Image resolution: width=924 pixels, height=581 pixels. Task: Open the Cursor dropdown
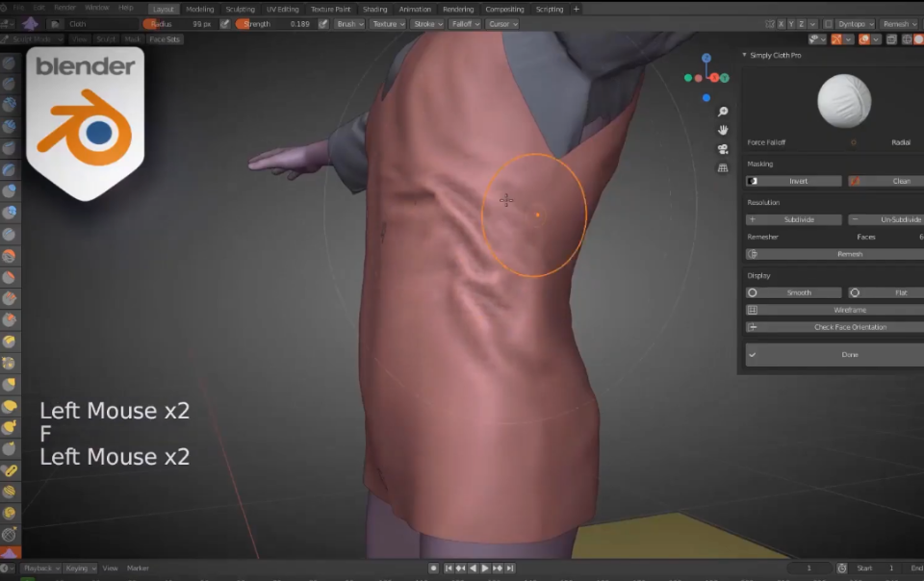(502, 24)
